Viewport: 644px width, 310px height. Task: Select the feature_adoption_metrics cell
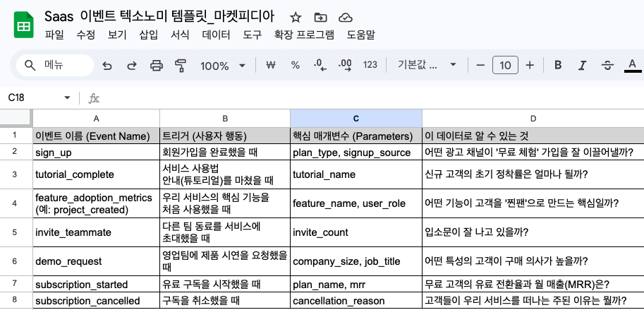tap(96, 203)
